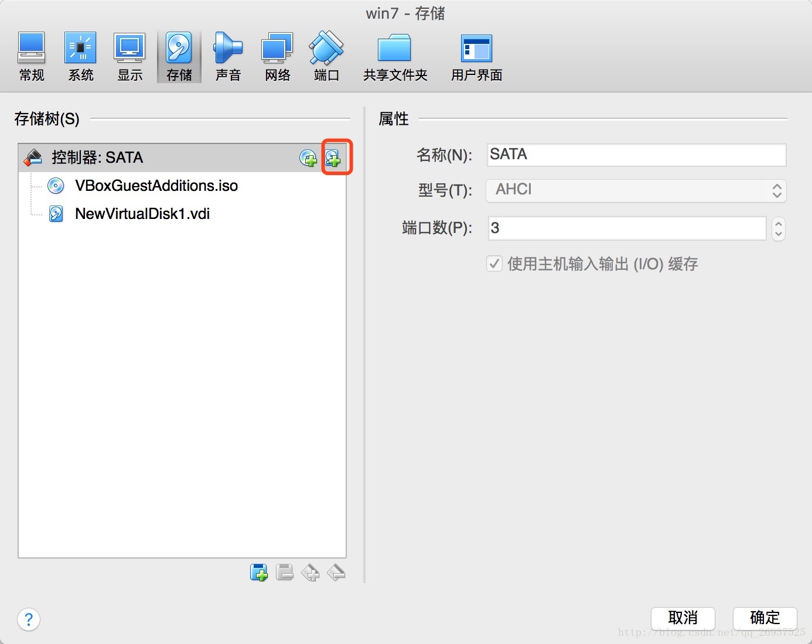Select the 控制器: SATA controller row

point(182,157)
